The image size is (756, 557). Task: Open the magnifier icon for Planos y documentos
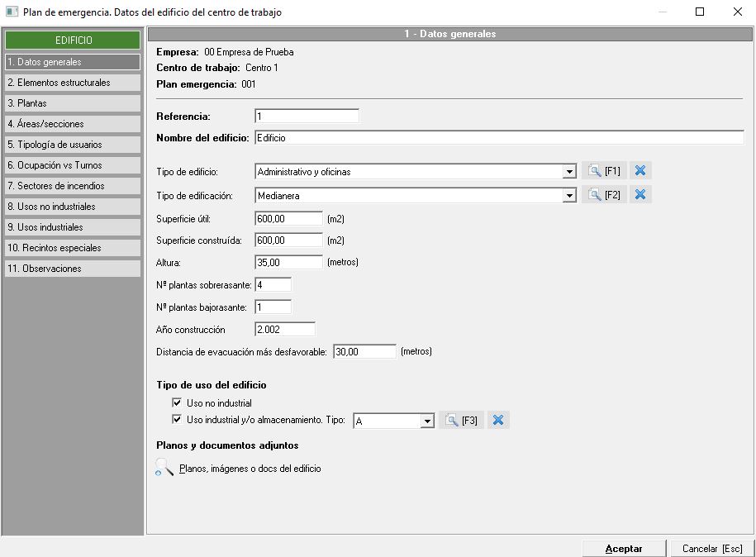[x=165, y=468]
